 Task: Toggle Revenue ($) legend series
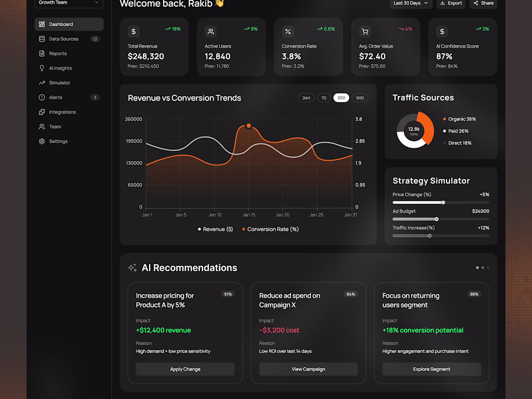click(215, 229)
